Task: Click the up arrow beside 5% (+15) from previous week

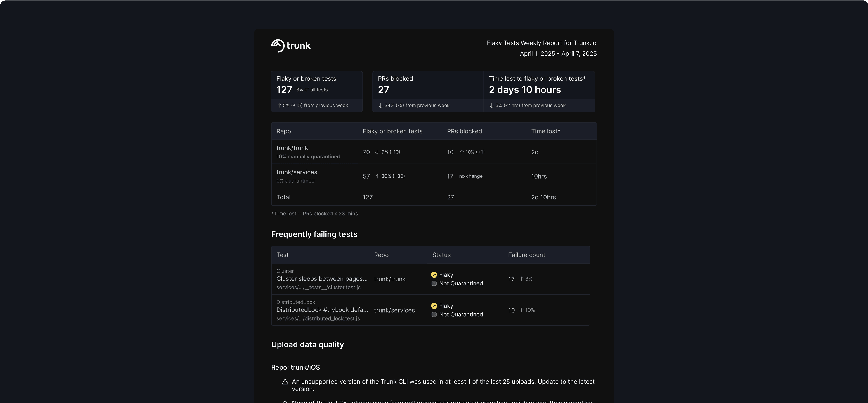Action: tap(279, 106)
